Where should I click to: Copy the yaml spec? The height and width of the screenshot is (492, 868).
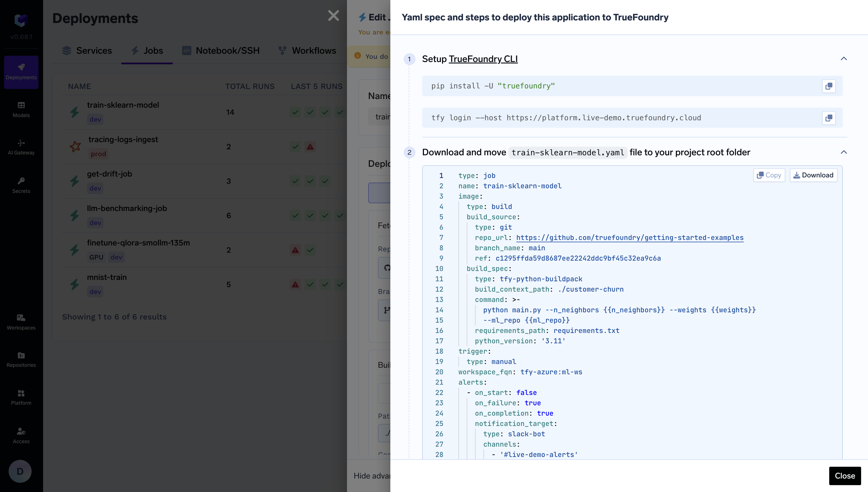click(769, 175)
